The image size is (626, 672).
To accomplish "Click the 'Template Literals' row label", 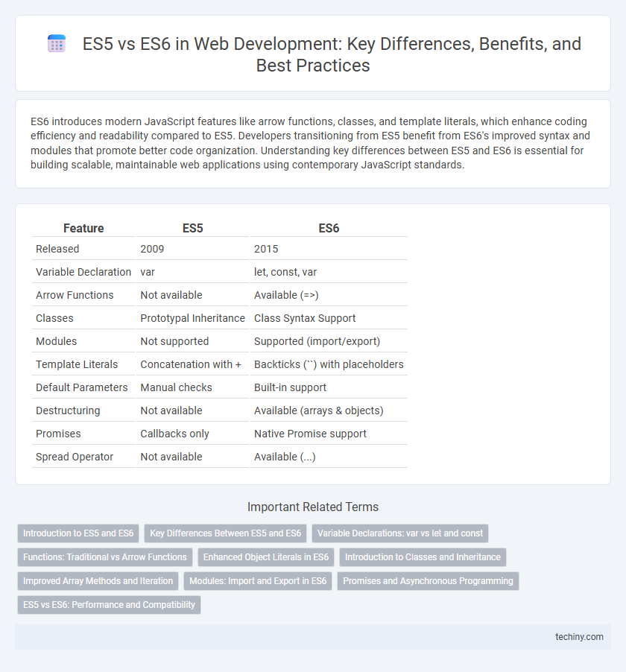I will pos(83,365).
